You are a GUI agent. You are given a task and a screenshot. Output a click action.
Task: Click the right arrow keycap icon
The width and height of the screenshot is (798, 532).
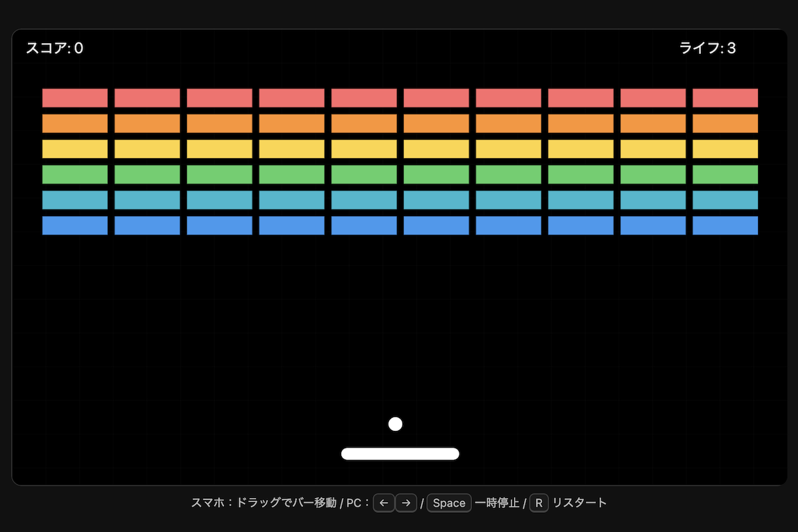coord(406,503)
